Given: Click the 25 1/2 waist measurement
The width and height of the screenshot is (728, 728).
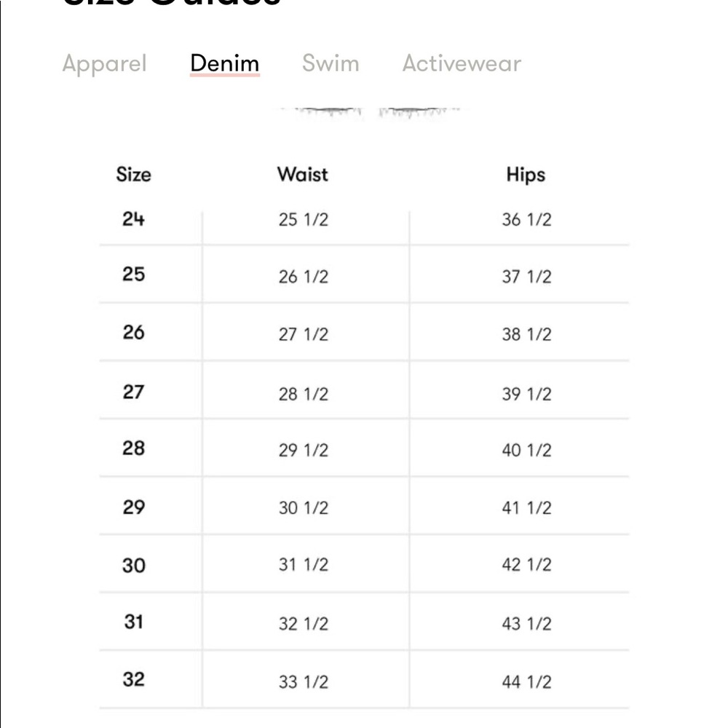Looking at the screenshot, I should [x=303, y=220].
